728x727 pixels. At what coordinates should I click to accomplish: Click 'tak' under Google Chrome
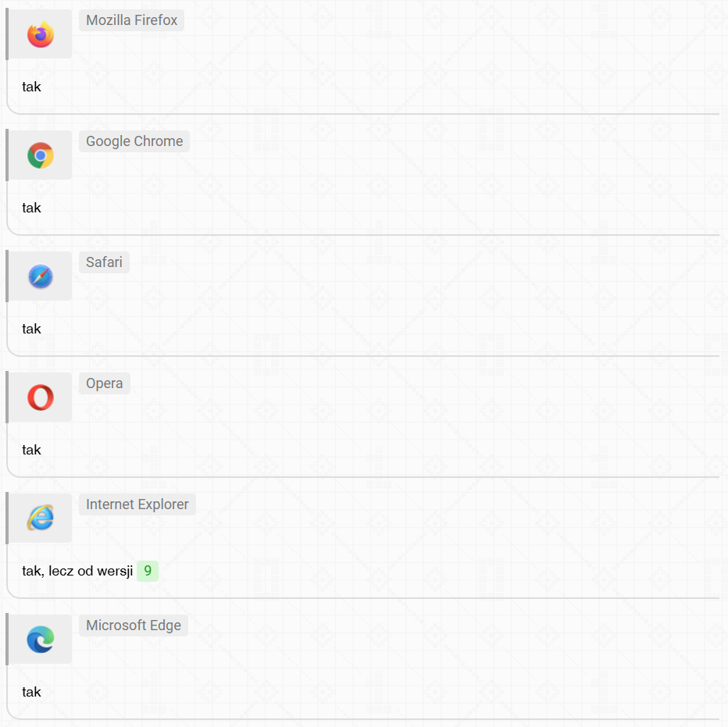click(31, 208)
